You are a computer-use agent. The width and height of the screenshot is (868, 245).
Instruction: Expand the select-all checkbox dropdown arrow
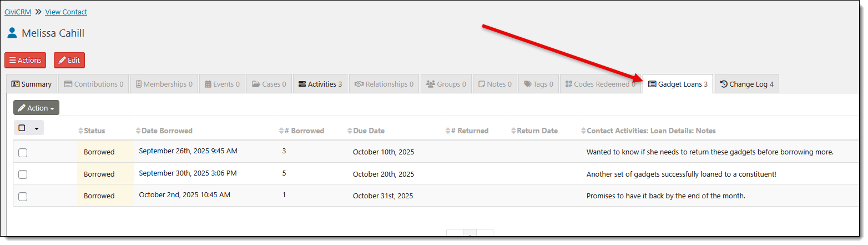point(37,128)
